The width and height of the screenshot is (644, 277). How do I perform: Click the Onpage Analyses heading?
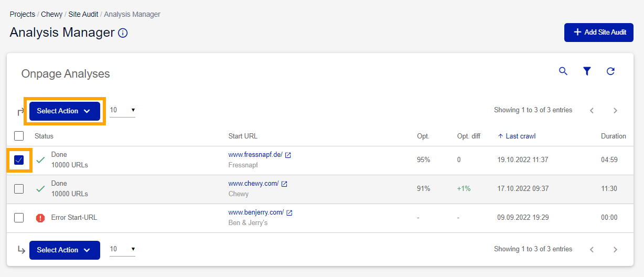click(x=66, y=74)
